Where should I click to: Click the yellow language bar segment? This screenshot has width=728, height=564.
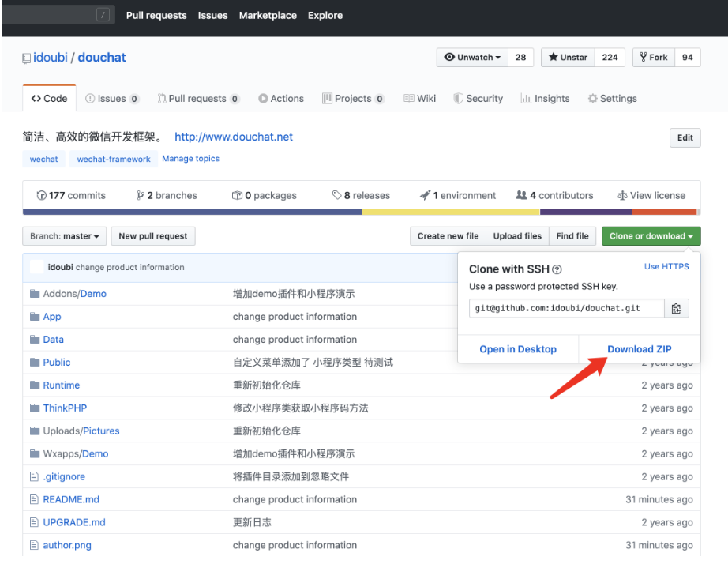click(450, 212)
